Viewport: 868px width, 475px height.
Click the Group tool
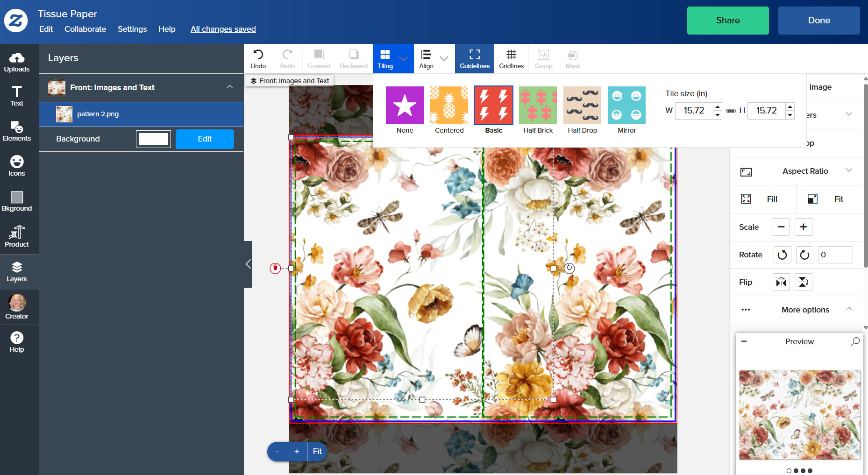[x=544, y=59]
